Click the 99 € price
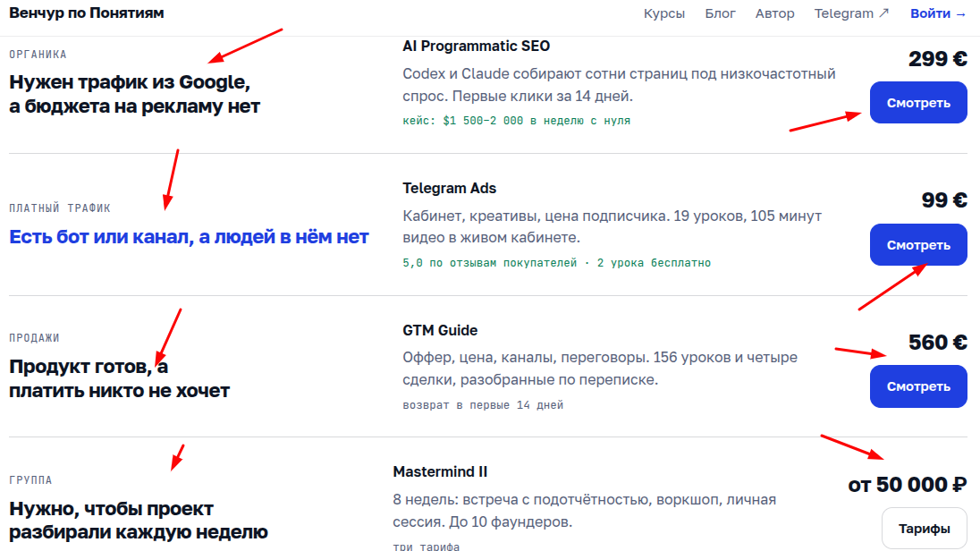 pos(944,200)
